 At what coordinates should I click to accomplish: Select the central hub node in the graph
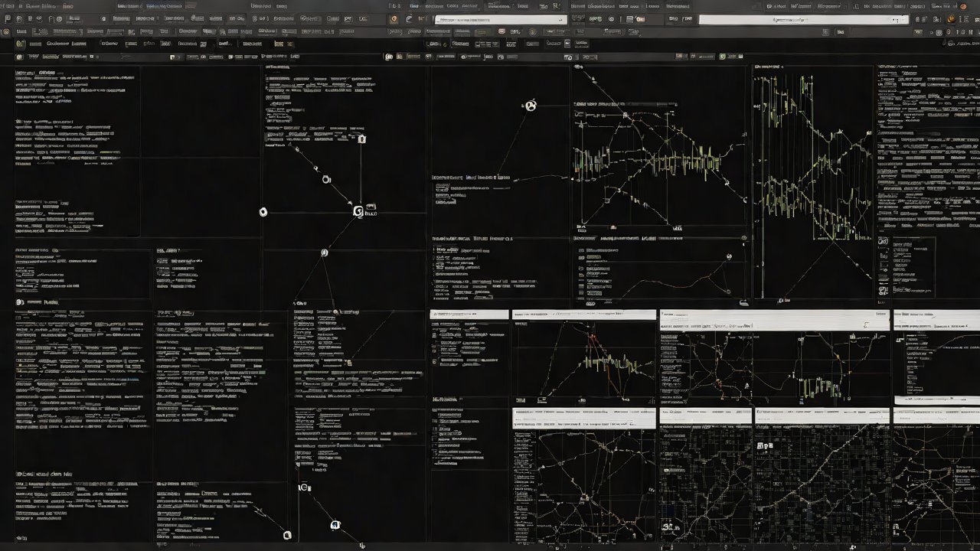point(358,211)
